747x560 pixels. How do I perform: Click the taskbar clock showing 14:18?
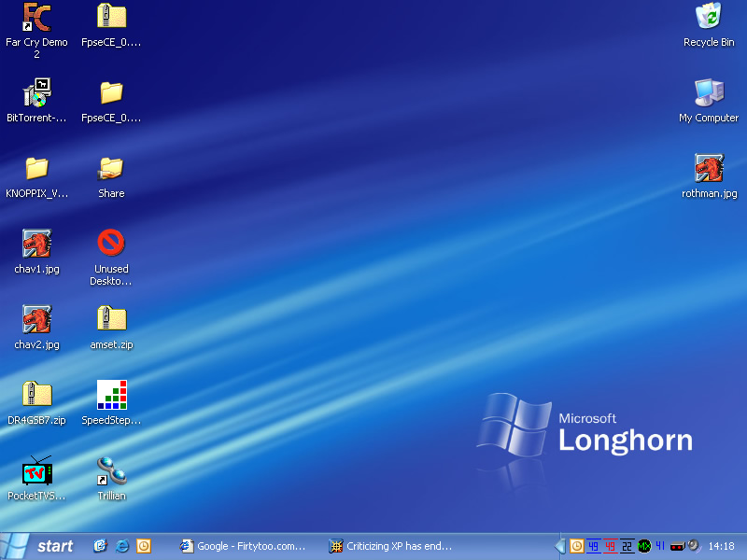point(721,546)
